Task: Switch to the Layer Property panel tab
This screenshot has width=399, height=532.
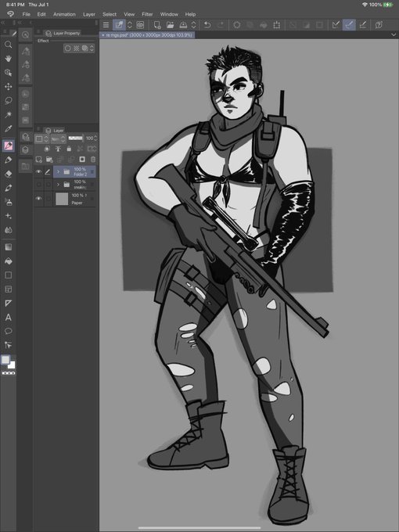Action: [x=63, y=33]
